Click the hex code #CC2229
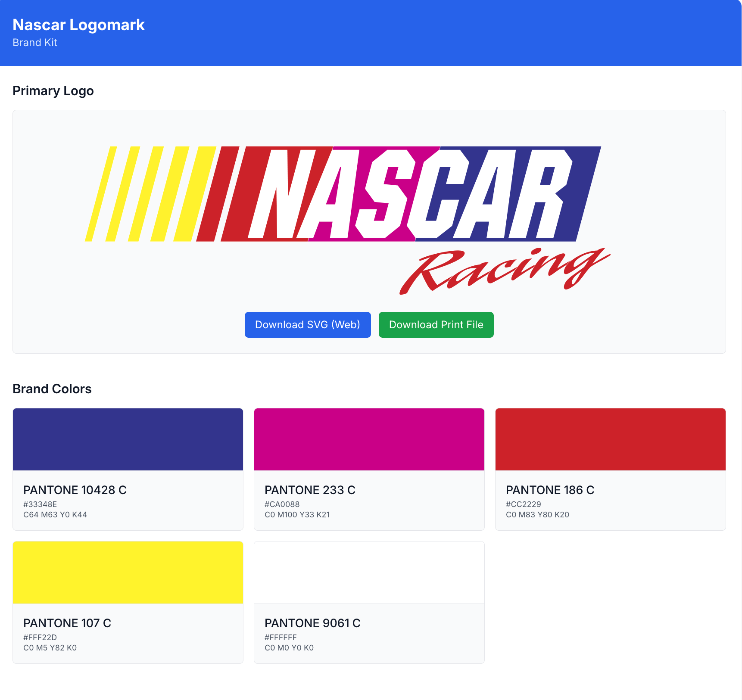Image resolution: width=742 pixels, height=700 pixels. (524, 504)
